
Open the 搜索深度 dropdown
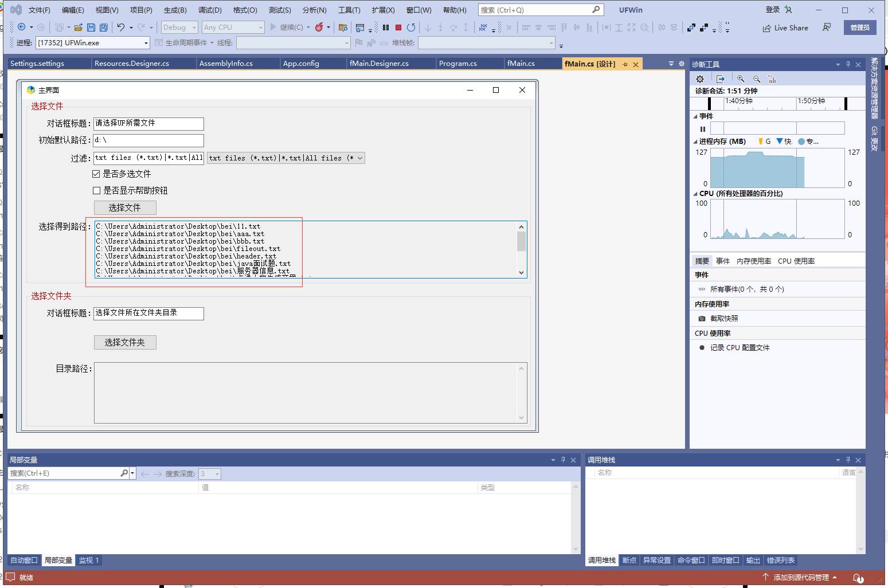[217, 473]
